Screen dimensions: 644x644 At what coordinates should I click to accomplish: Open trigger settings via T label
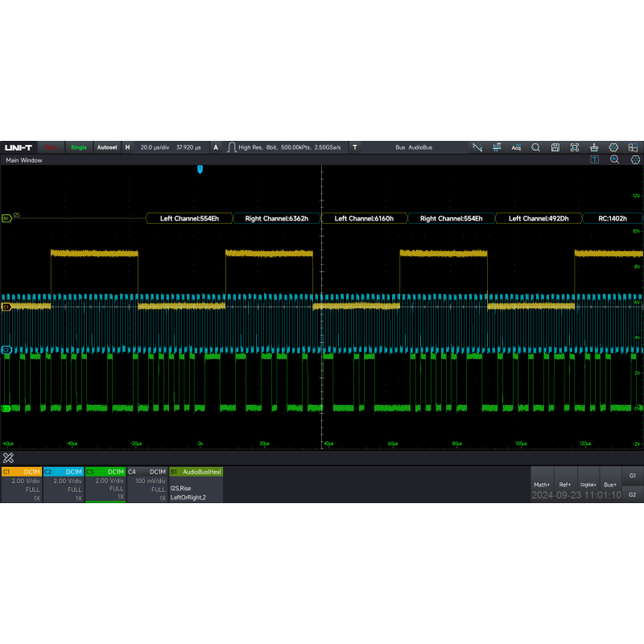pyautogui.click(x=355, y=147)
